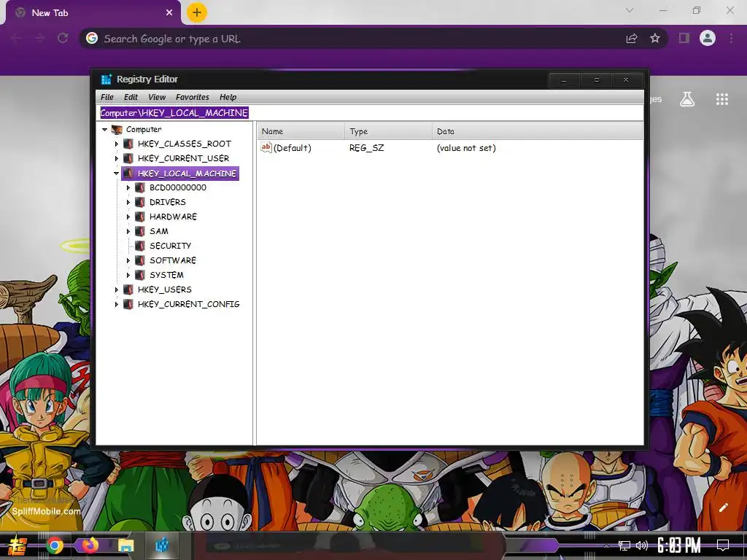Close the New Tab browser tab
This screenshot has height=560, width=747.
point(169,13)
